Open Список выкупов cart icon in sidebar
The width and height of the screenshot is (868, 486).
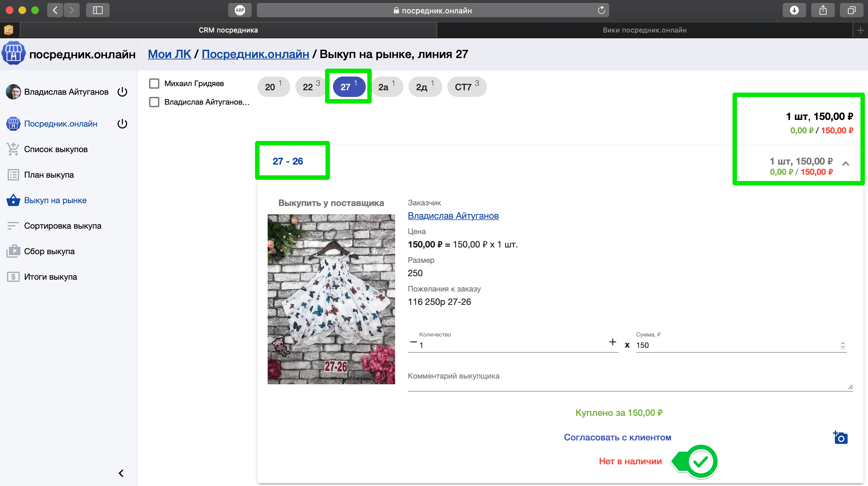pyautogui.click(x=13, y=149)
